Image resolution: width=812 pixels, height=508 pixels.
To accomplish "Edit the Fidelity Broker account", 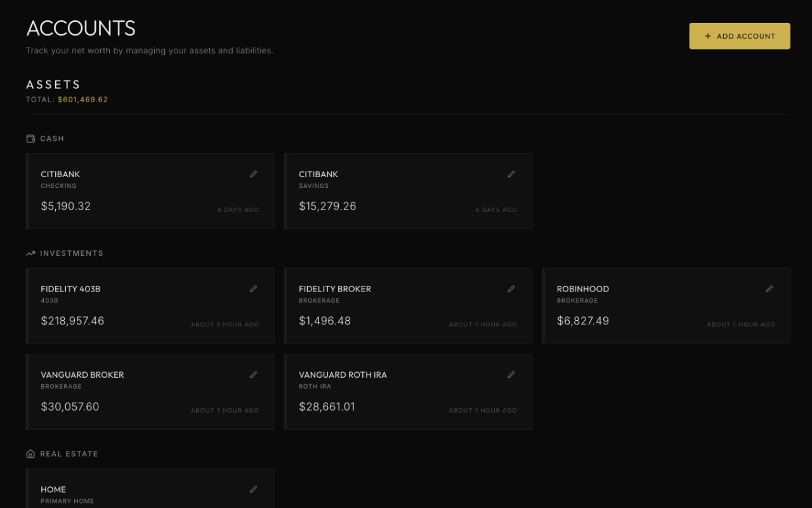I will pos(511,289).
